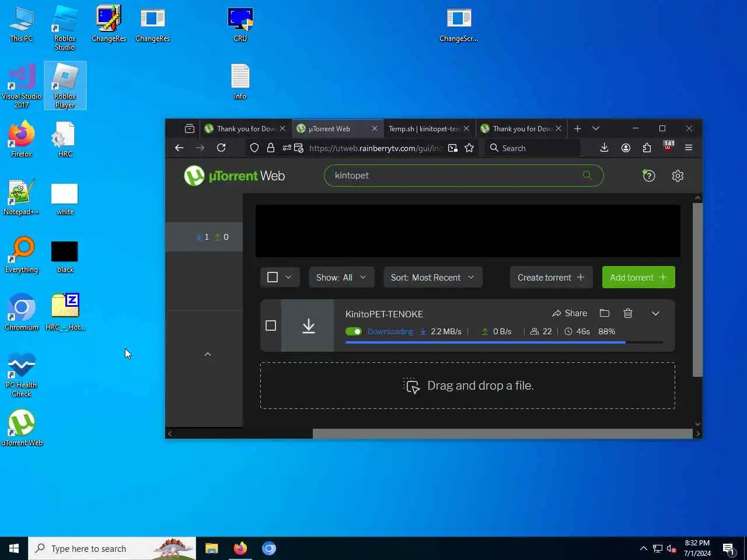Open Firefox View icon left of tabs

189,128
